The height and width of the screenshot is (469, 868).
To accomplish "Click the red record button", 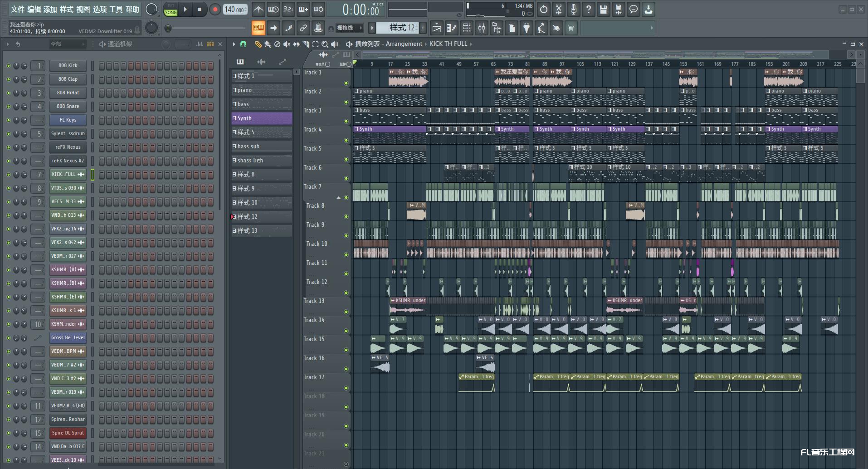I will coord(215,9).
